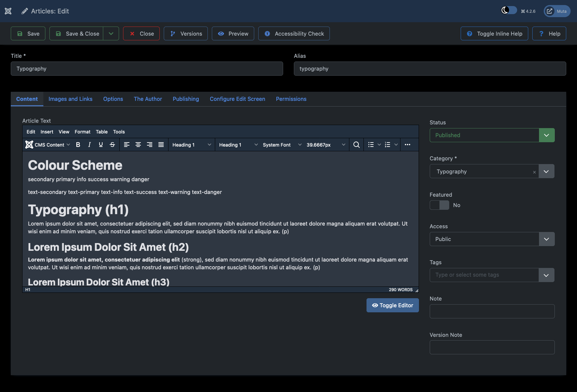This screenshot has width=577, height=392.
Task: Open the Versions button
Action: [x=186, y=34]
